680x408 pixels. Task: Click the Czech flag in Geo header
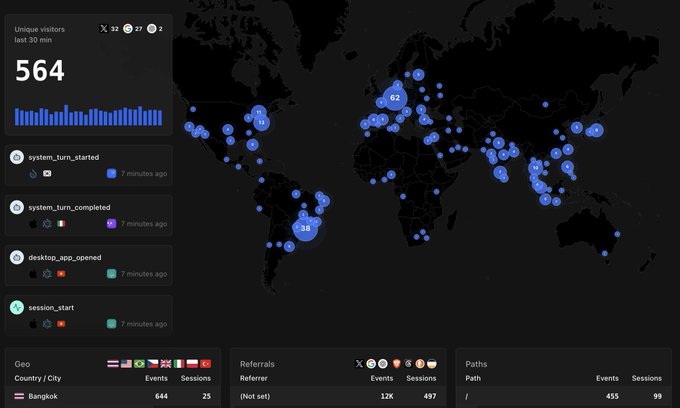point(153,363)
